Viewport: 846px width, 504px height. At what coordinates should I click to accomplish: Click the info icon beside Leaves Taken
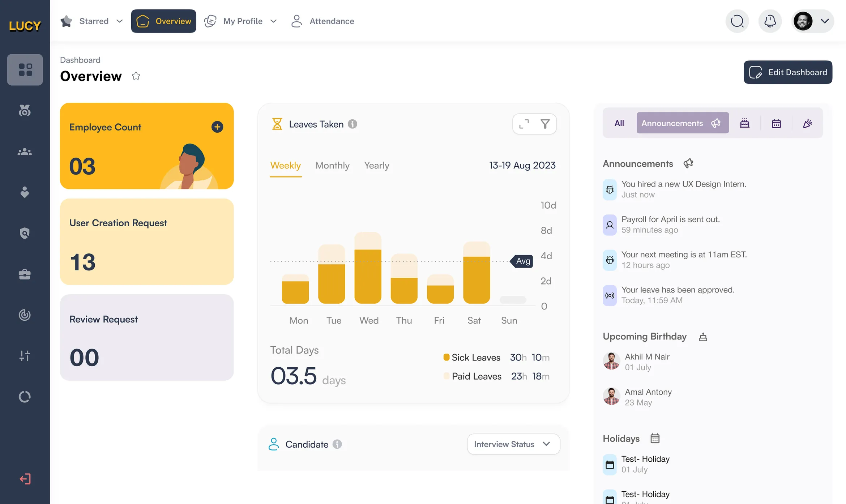(352, 124)
